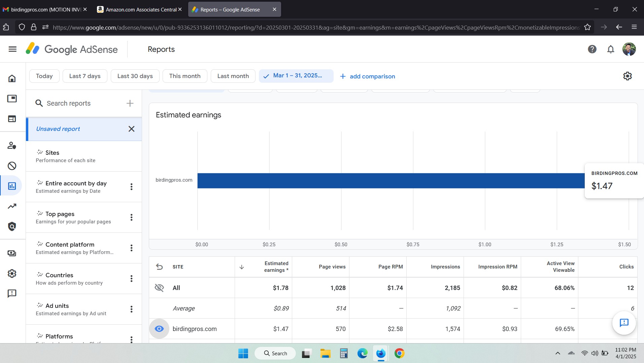644x363 pixels.
Task: Open options for Countries report
Action: (132, 279)
